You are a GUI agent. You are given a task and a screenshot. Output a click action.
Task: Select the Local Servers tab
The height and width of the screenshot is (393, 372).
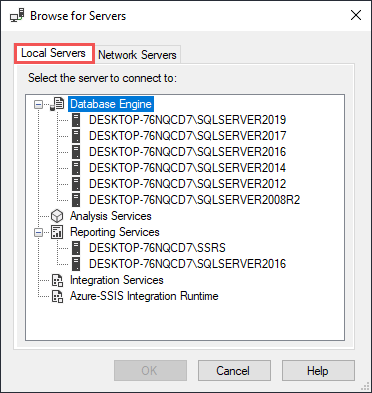(54, 53)
